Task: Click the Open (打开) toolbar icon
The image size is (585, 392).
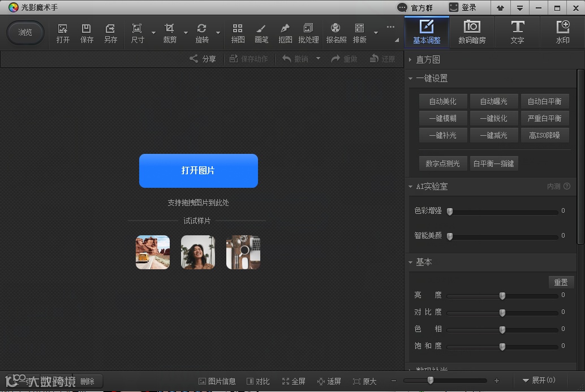Action: tap(63, 33)
